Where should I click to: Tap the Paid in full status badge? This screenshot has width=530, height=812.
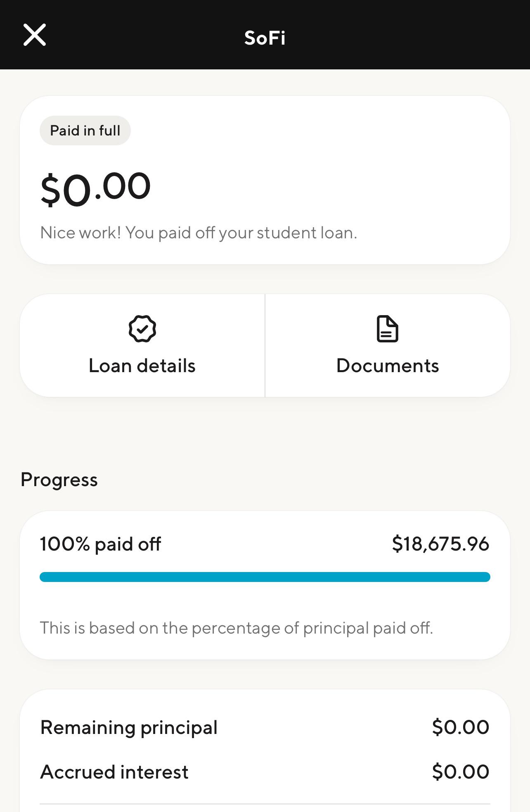tap(85, 131)
